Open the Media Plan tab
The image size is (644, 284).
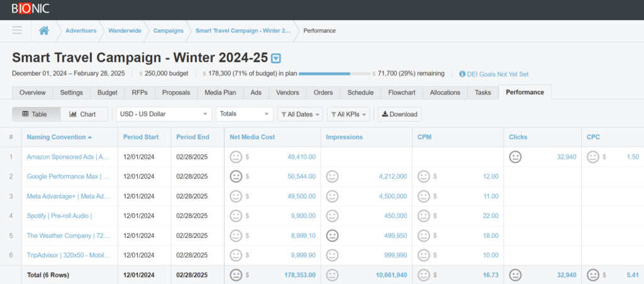pyautogui.click(x=221, y=93)
